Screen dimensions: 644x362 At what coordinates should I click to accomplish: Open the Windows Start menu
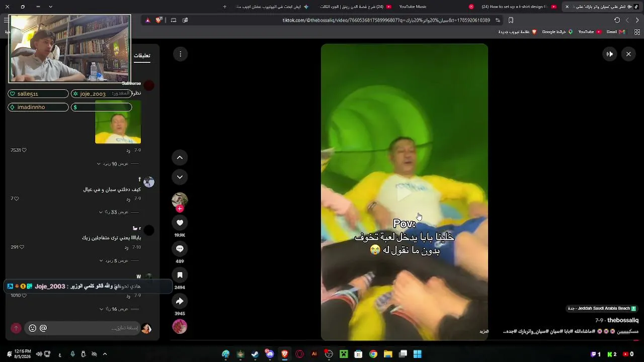418,354
